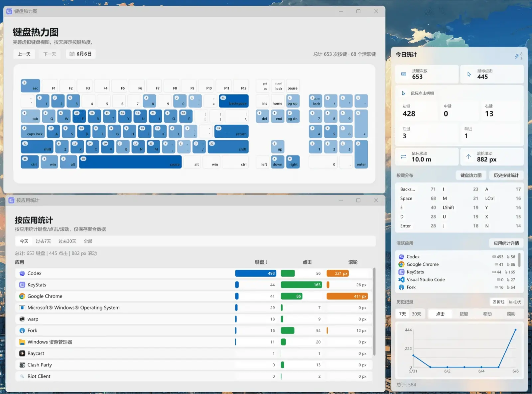Image resolution: width=532 pixels, height=394 pixels.
Task: Click the cursor icon in 鼠标点击 card
Action: 469,74
